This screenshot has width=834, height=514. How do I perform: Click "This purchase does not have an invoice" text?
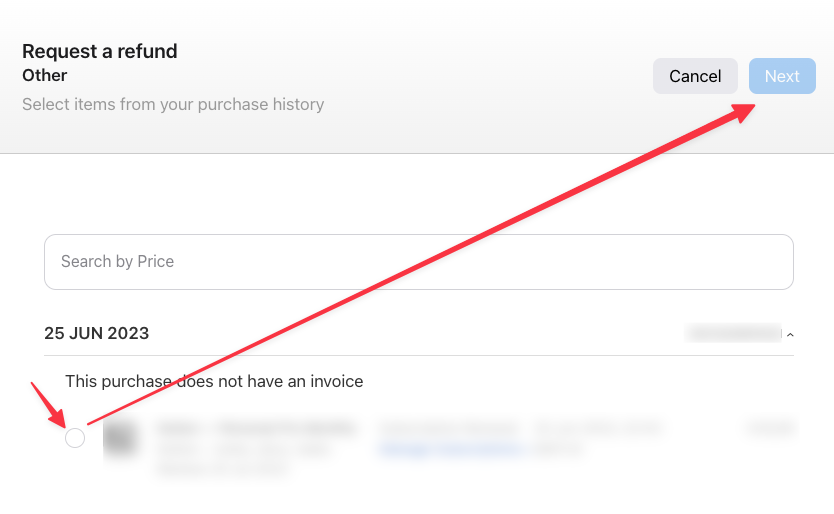click(x=214, y=381)
